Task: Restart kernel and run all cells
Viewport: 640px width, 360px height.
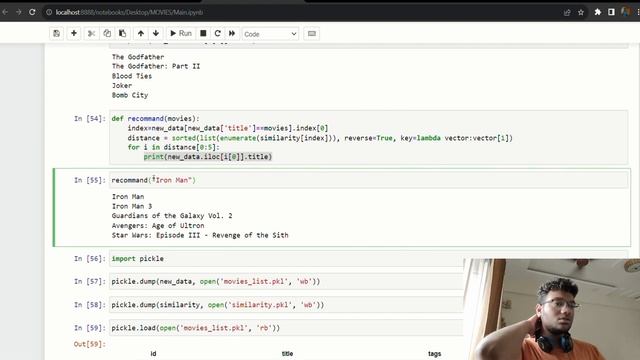Action: [x=232, y=33]
